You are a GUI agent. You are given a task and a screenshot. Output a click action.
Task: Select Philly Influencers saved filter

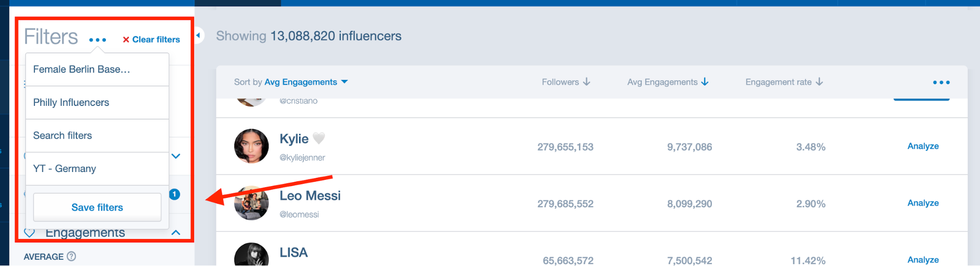97,102
